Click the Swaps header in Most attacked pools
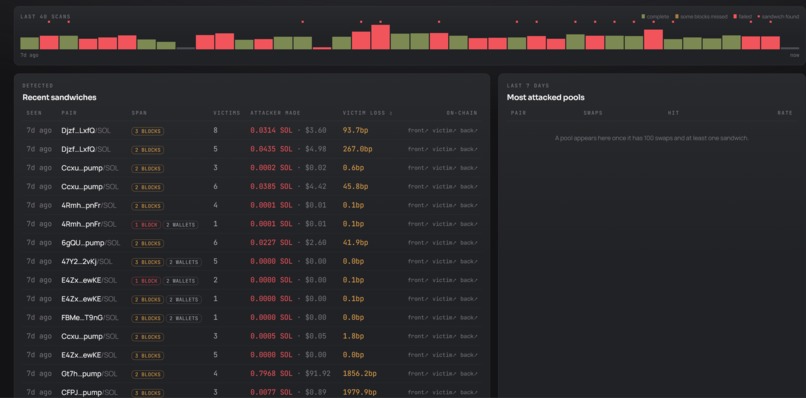The width and height of the screenshot is (806, 398). click(593, 113)
